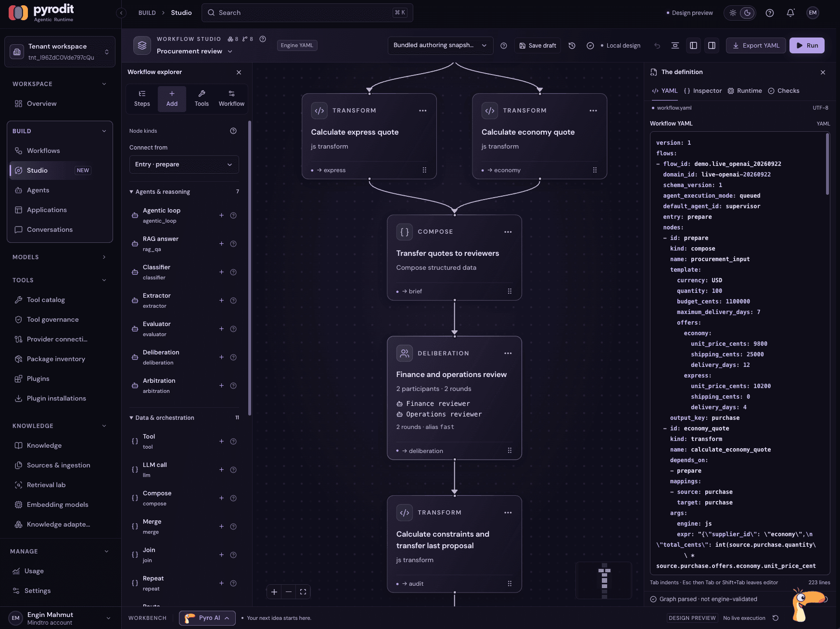Click into the Workflow YAML editor

[x=739, y=353]
